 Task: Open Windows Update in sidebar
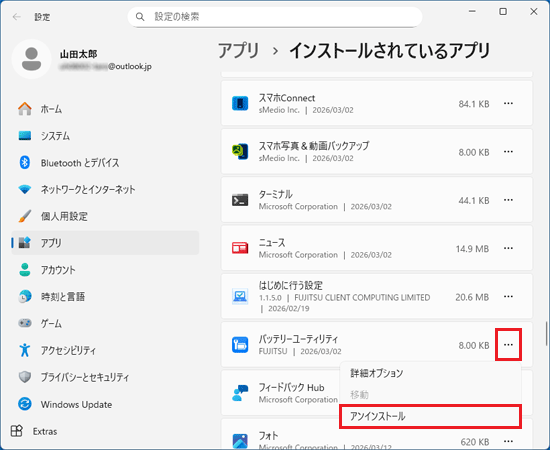pos(105,404)
